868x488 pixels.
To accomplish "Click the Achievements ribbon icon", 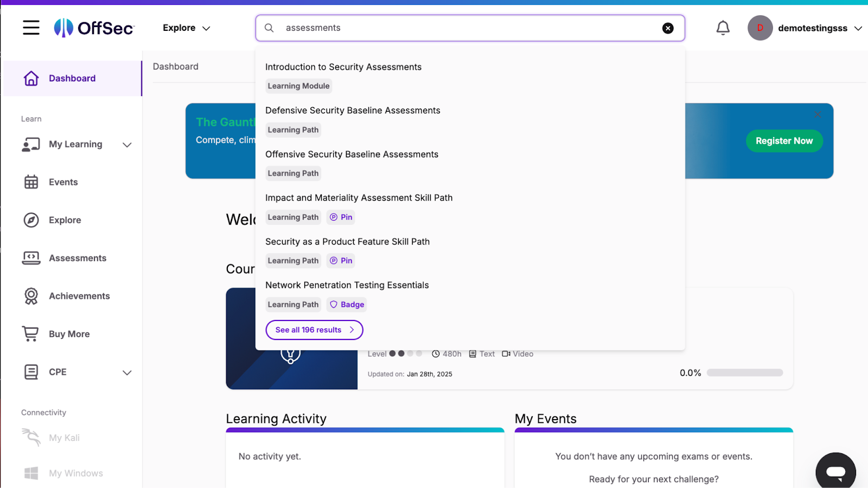I will pos(31,296).
